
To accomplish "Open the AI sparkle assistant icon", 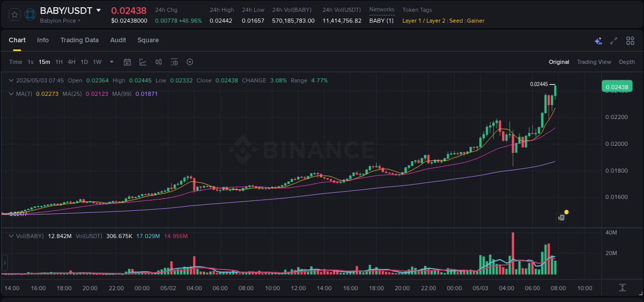I will pyautogui.click(x=598, y=41).
